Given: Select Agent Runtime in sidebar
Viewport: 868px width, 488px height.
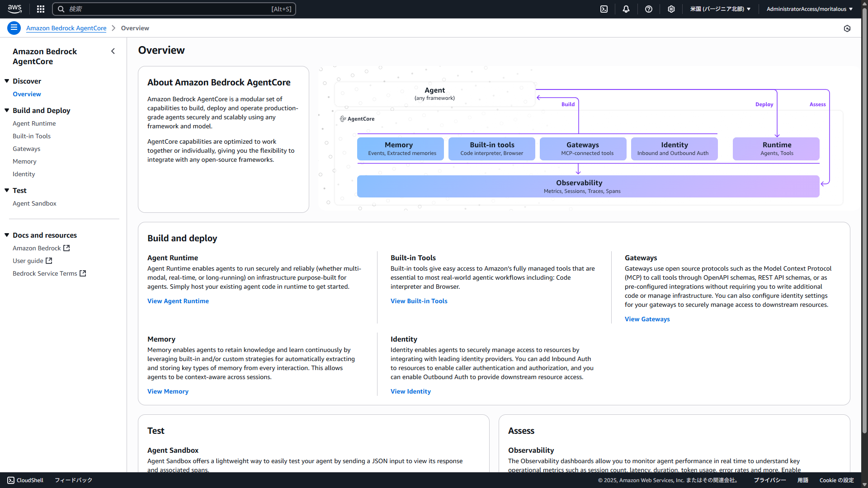Looking at the screenshot, I should [34, 124].
